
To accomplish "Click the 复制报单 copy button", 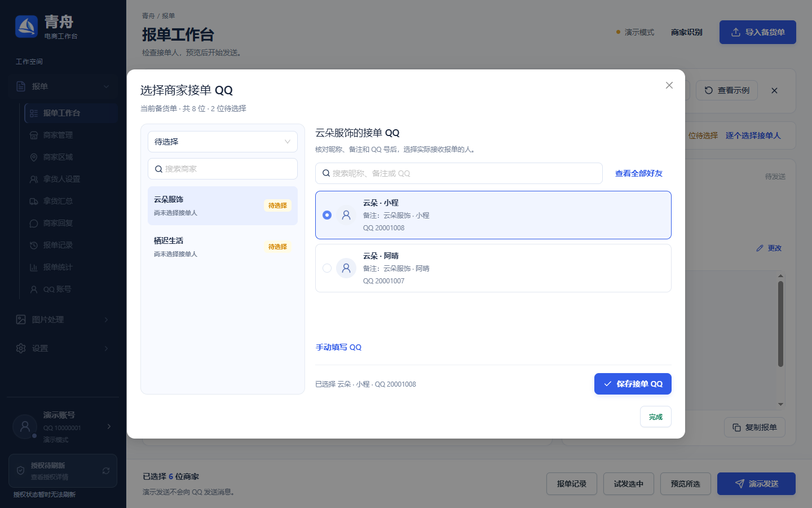I will point(754,427).
